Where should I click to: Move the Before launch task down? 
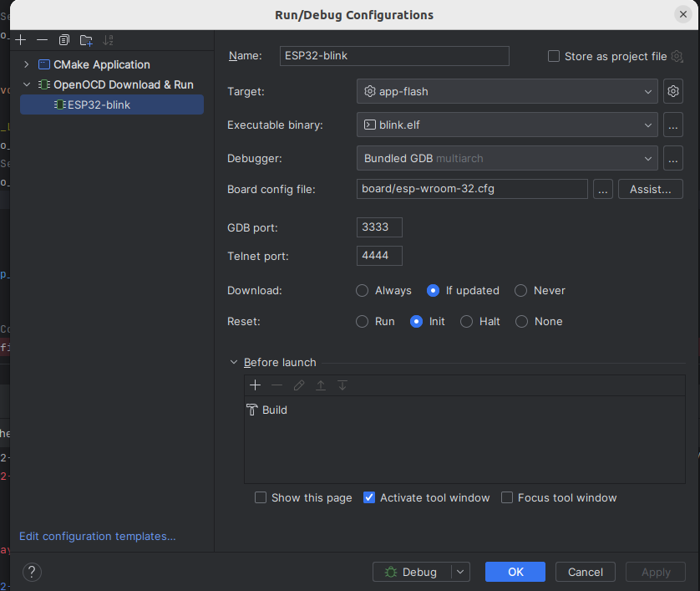click(342, 385)
